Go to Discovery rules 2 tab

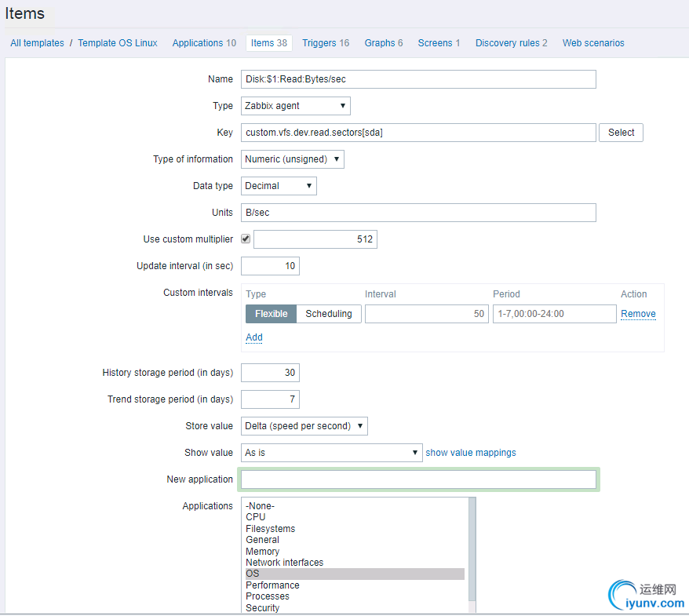pos(511,43)
